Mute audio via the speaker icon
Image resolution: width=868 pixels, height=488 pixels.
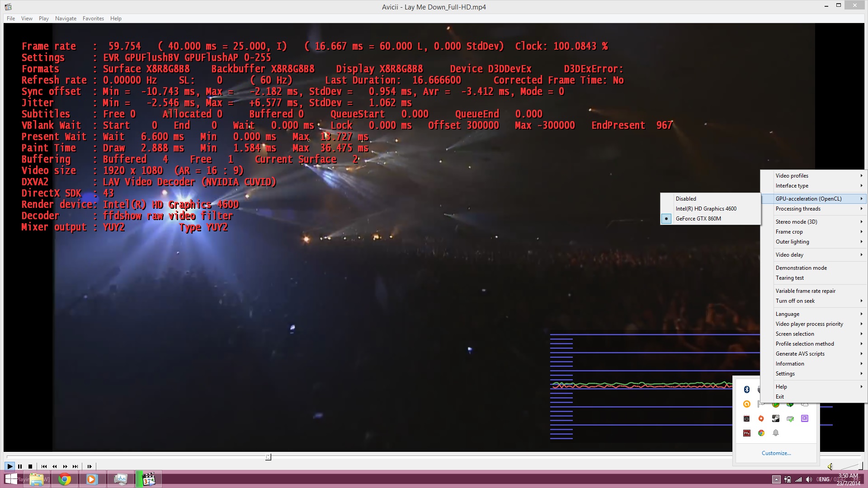click(x=830, y=466)
